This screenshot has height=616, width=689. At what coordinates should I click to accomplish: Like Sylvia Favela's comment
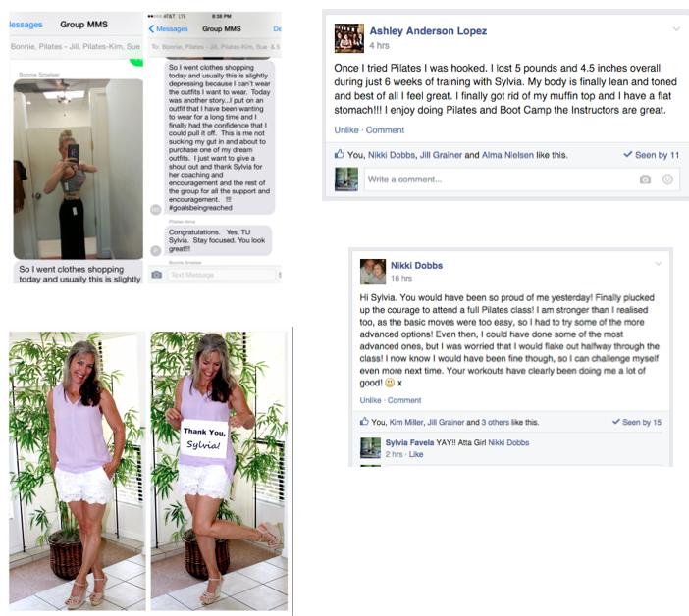click(x=416, y=454)
